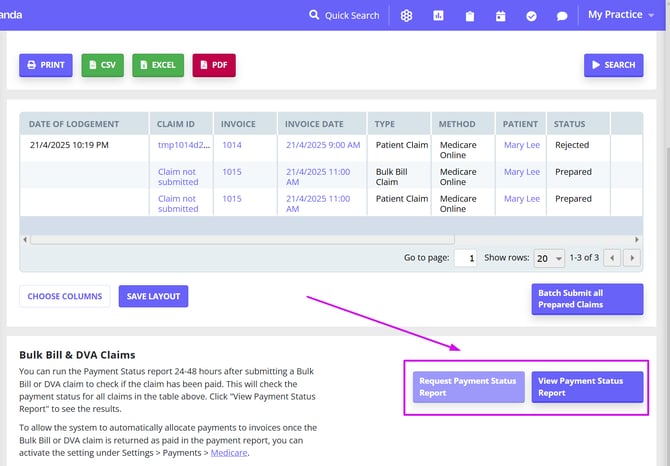Image resolution: width=670 pixels, height=466 pixels.
Task: Go to previous page arrow in pager
Action: point(610,258)
